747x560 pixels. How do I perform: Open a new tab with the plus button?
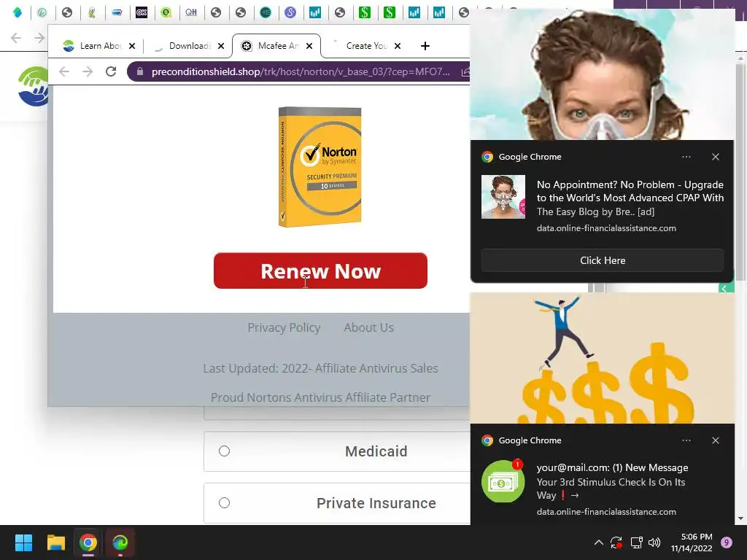pyautogui.click(x=425, y=46)
